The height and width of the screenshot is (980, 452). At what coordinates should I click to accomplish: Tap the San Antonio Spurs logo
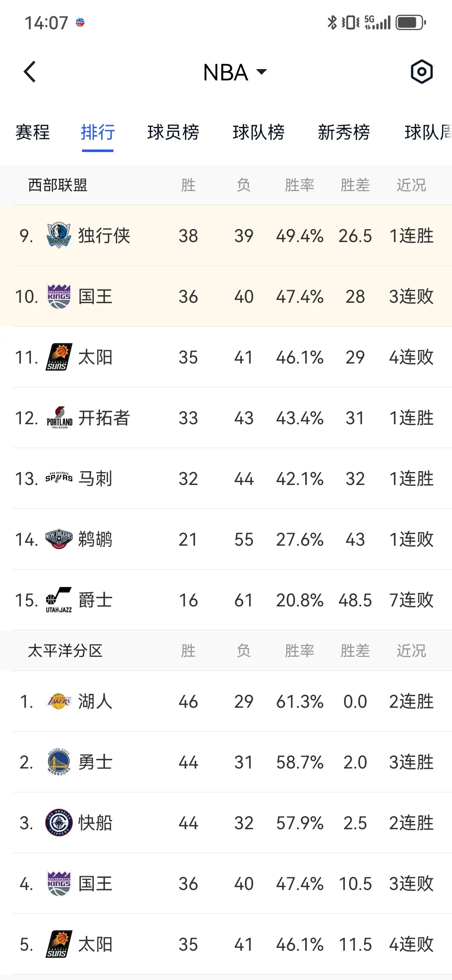[x=59, y=478]
